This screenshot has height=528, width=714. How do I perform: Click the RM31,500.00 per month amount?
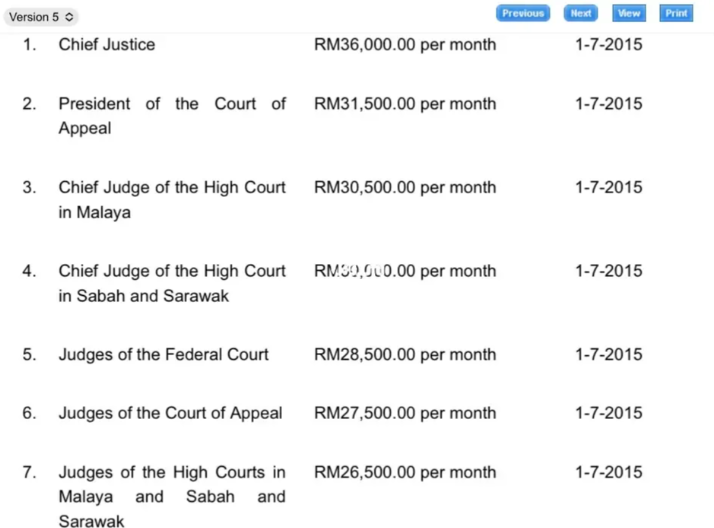(405, 104)
